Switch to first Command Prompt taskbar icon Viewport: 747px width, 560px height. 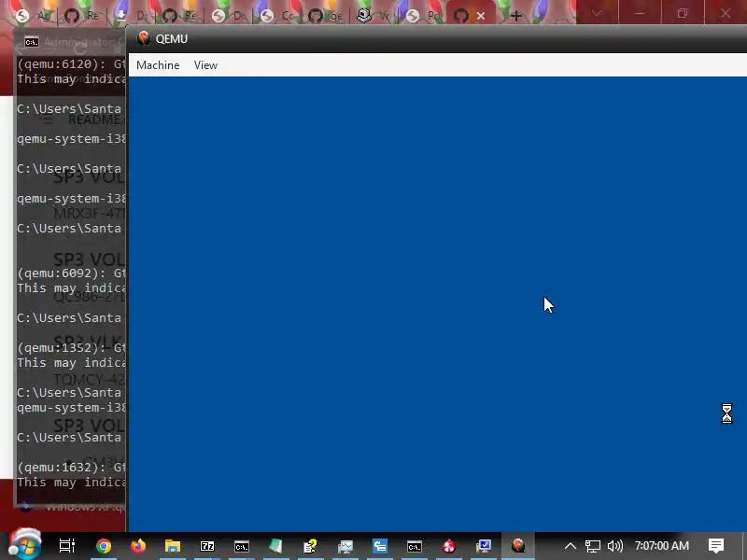pos(242,546)
